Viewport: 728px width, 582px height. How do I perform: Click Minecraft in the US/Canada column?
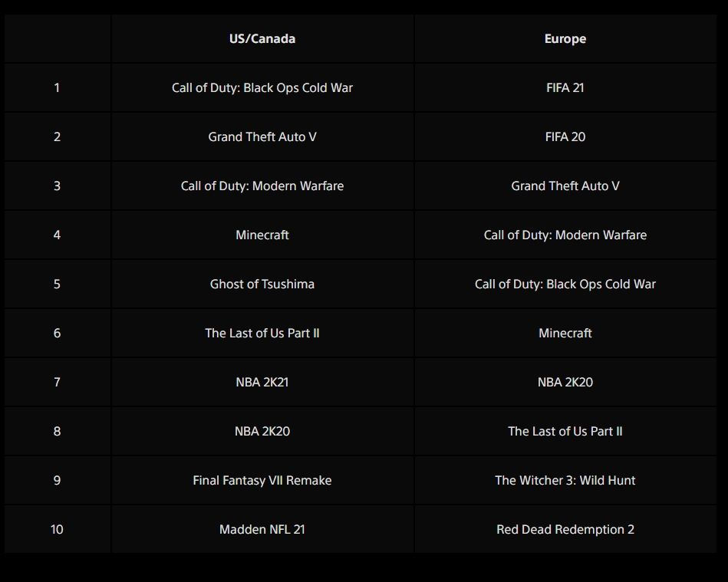coord(262,235)
